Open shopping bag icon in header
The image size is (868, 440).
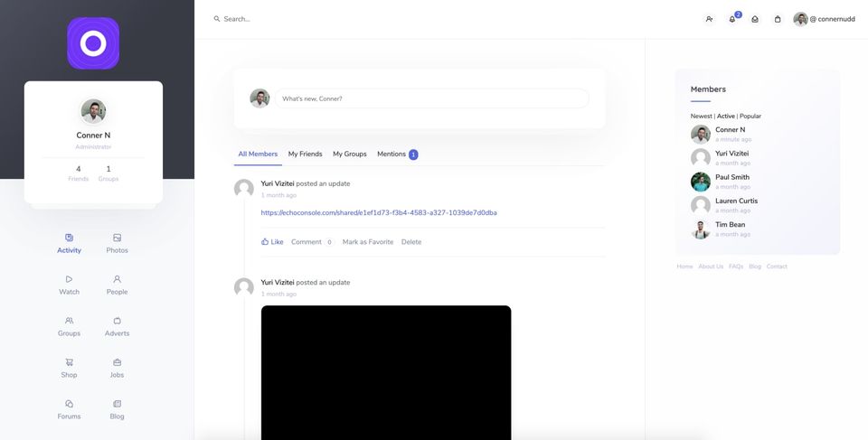click(778, 19)
